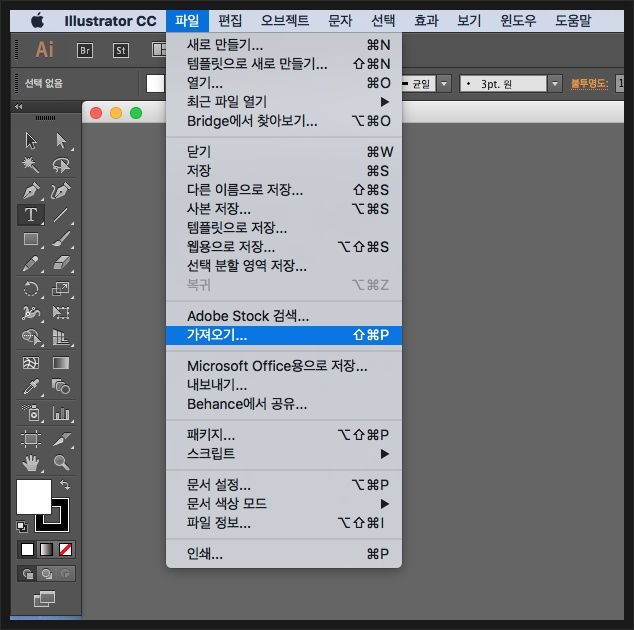Viewport: 634px width, 630px height.
Task: Select the Pen tool
Action: pos(31,190)
